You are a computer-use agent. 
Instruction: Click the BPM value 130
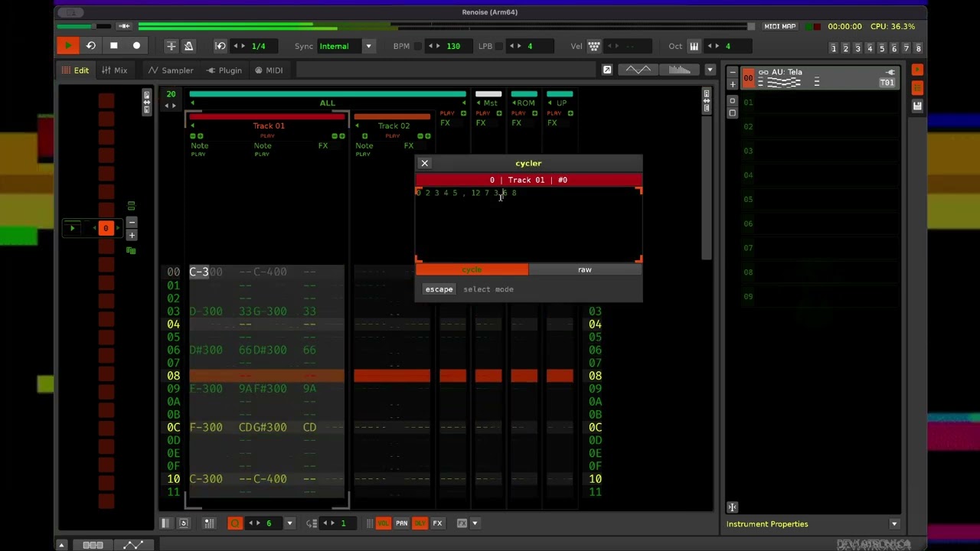pyautogui.click(x=453, y=46)
